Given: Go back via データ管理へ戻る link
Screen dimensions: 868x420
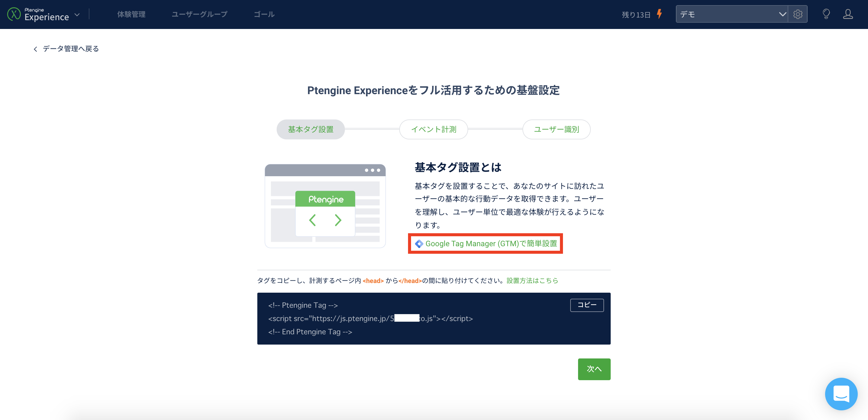Looking at the screenshot, I should pos(71,49).
